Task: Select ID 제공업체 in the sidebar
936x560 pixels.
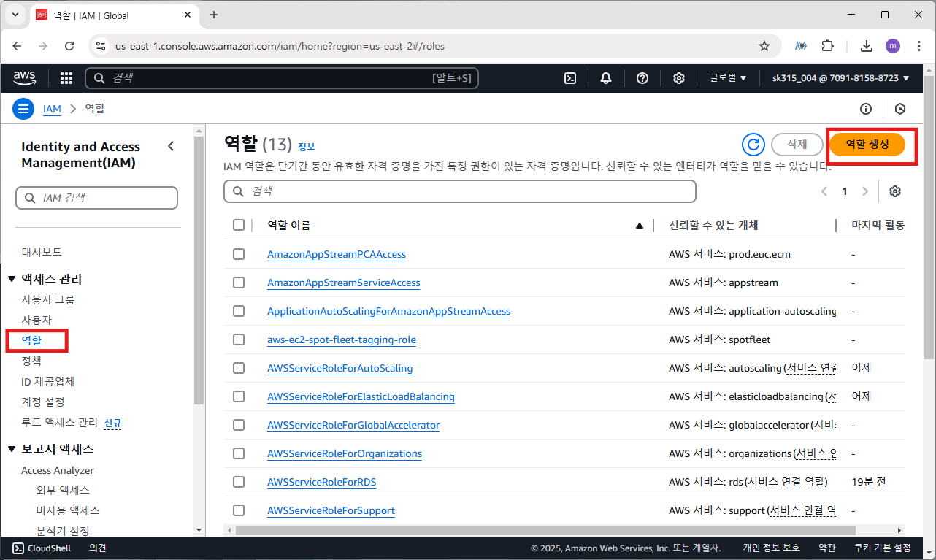Action: point(48,381)
